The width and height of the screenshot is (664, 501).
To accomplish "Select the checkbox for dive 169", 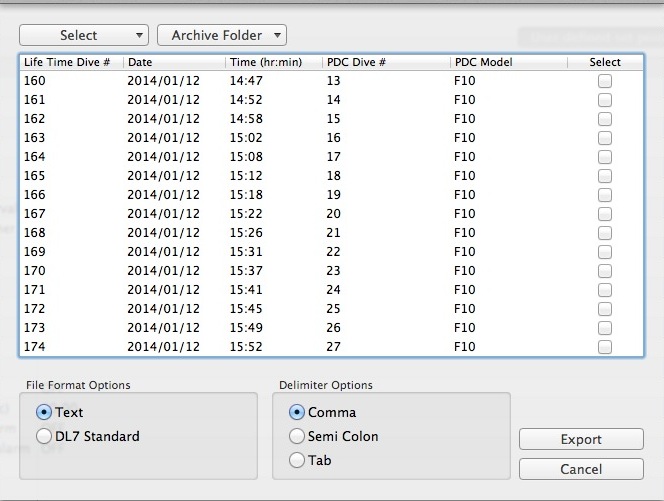I will (x=605, y=252).
